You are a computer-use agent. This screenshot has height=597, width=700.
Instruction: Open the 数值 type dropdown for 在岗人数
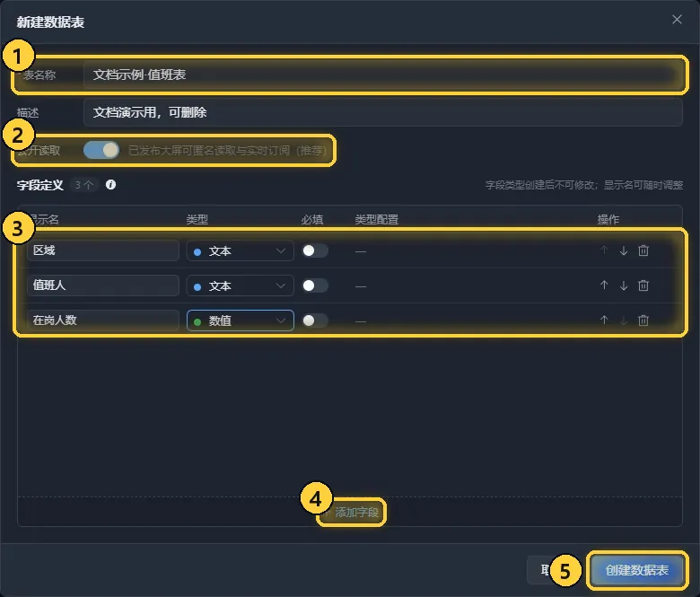pos(241,320)
